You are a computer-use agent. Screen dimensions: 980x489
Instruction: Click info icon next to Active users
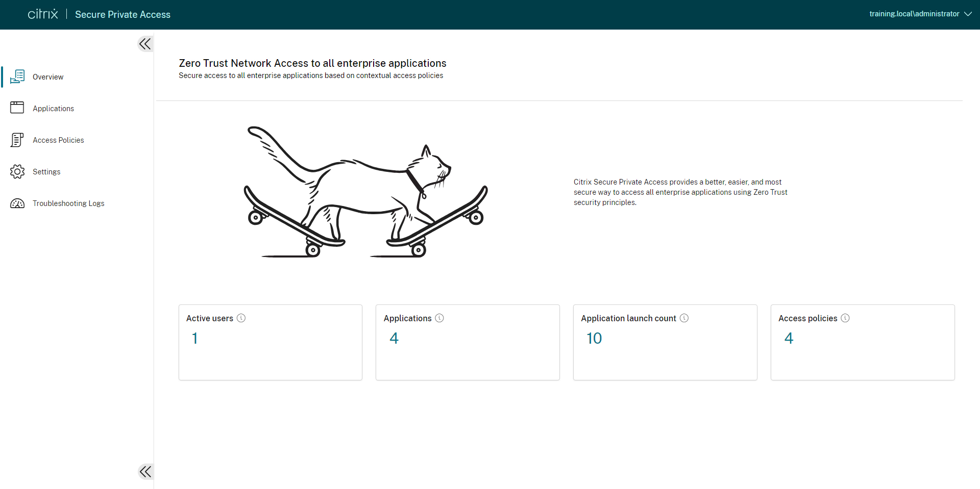point(241,318)
